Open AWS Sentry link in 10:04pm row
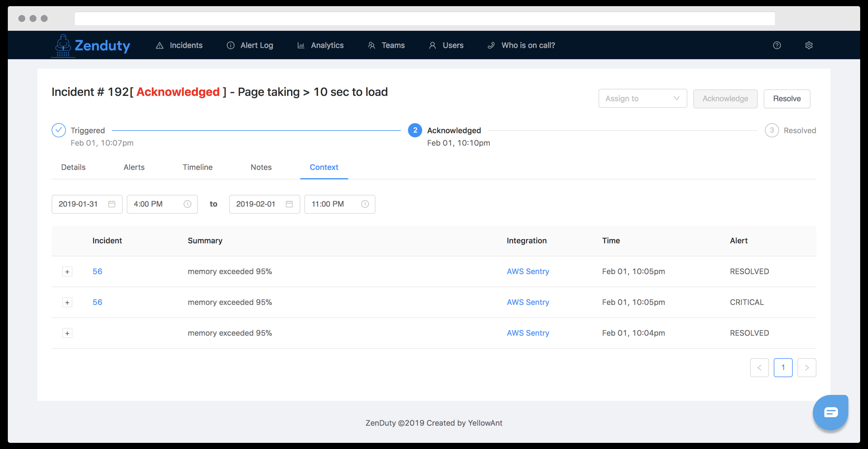The width and height of the screenshot is (868, 449). coord(528,333)
